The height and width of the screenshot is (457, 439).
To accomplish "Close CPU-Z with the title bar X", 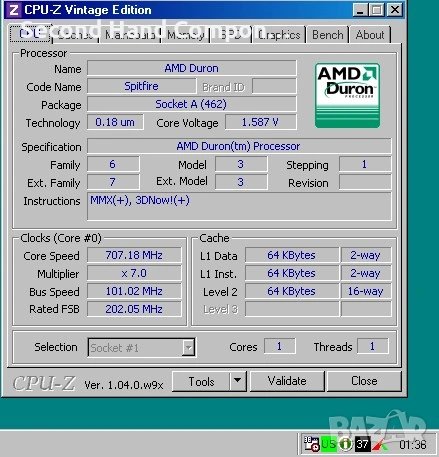I will pos(395,10).
